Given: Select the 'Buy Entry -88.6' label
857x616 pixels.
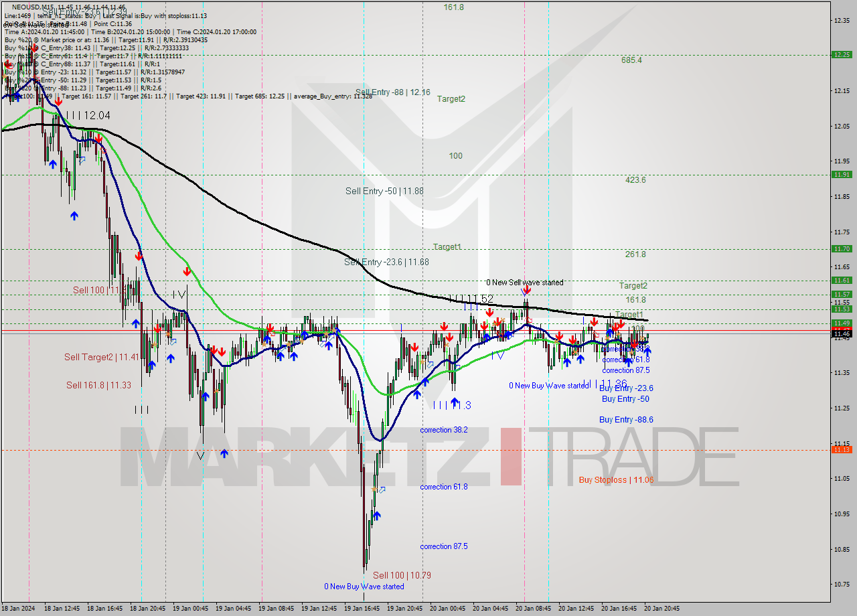Looking at the screenshot, I should (626, 420).
